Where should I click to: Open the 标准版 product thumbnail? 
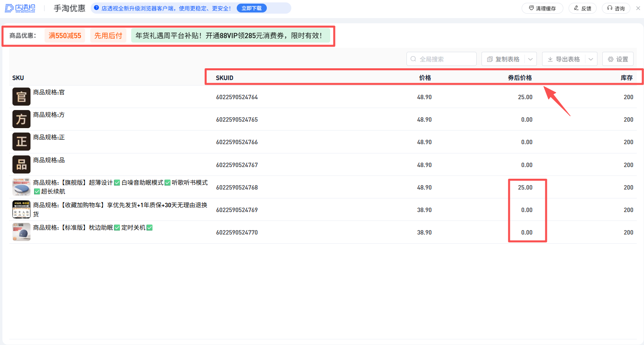tap(21, 232)
